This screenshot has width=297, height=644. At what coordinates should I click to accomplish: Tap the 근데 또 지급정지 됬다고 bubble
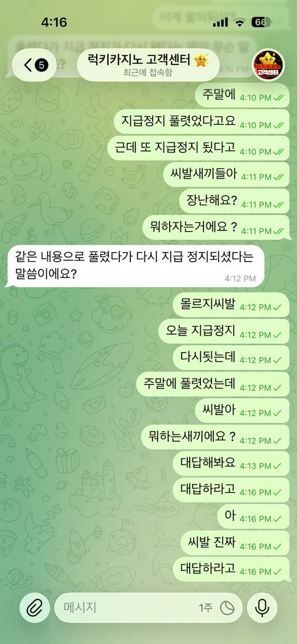click(199, 148)
